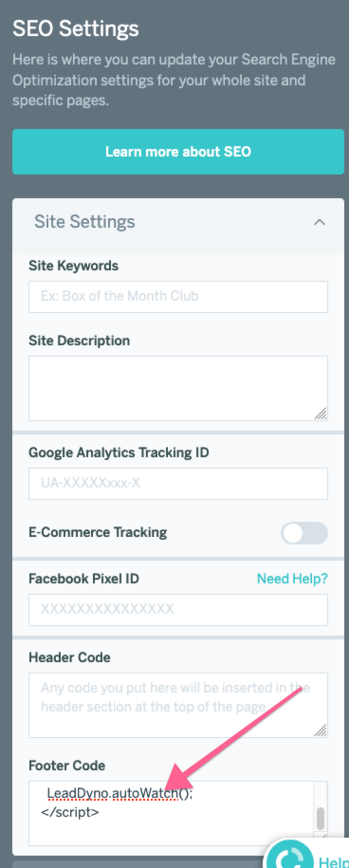
Task: Click the Site Keywords label
Action: pos(74,267)
